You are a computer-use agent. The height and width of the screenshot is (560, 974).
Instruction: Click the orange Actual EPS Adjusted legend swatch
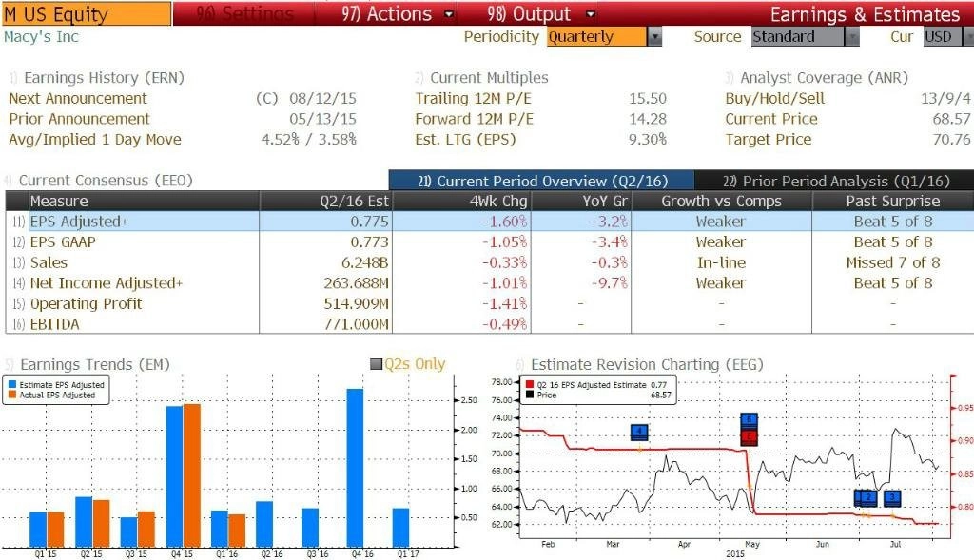pos(11,395)
